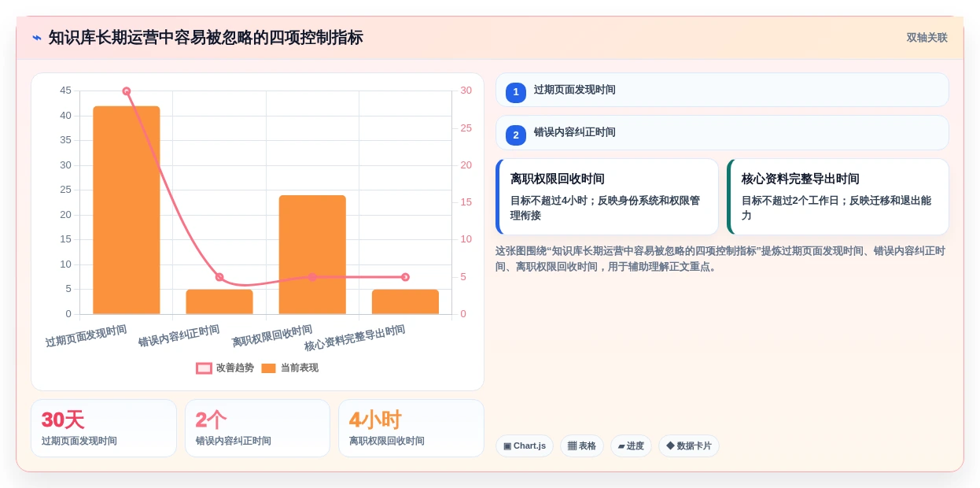Click the x-axis label 离职权限回收时间

point(272,336)
